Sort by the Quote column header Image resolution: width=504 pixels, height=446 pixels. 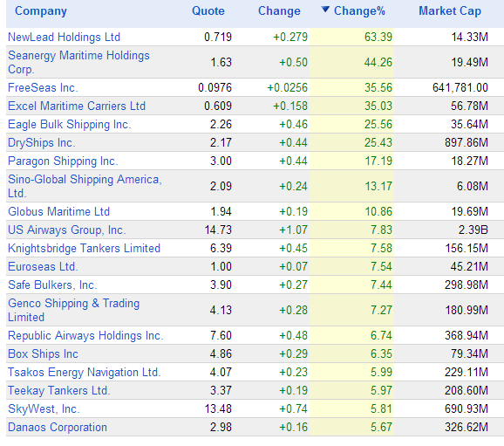point(208,11)
